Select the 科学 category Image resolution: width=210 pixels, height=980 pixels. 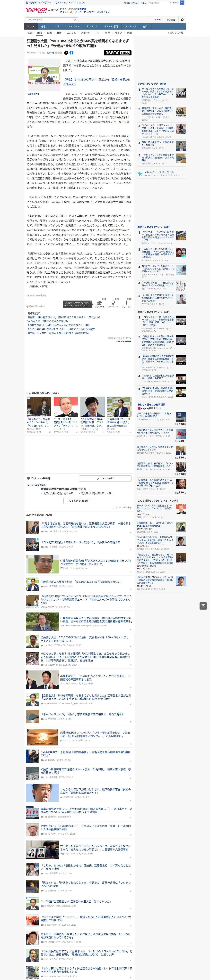[107, 33]
